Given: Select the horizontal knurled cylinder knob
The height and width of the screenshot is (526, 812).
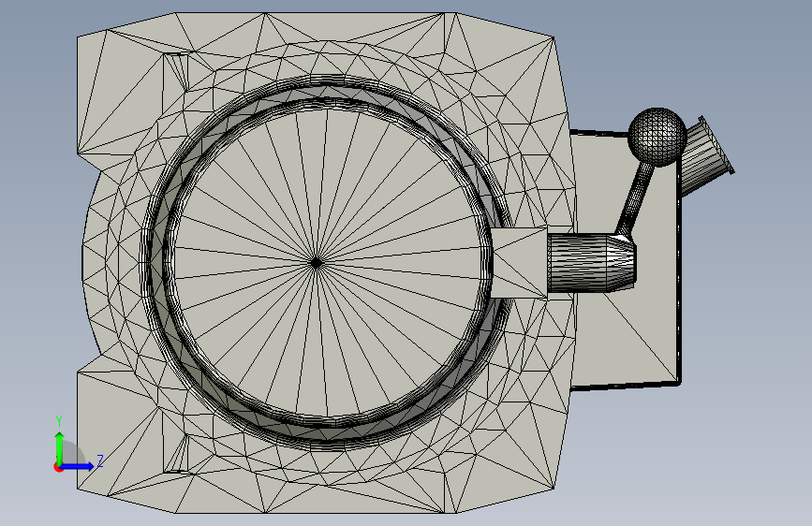Looking at the screenshot, I should click(x=591, y=262).
